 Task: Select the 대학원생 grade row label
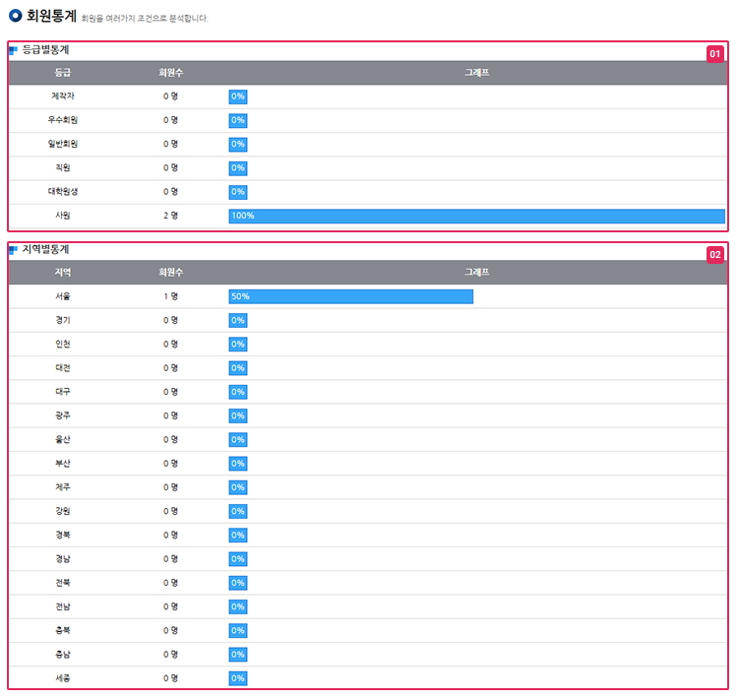[63, 192]
